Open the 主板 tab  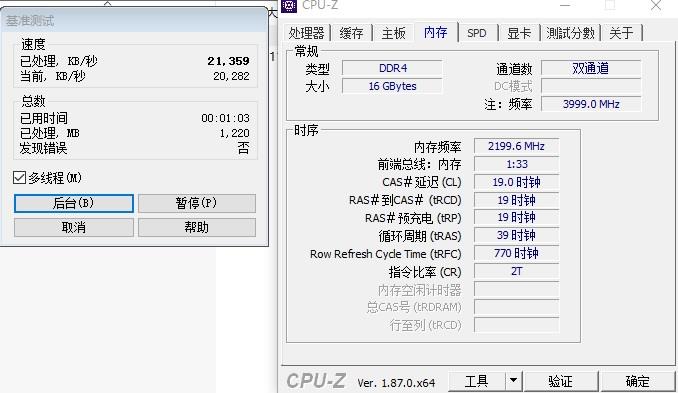pos(393,33)
